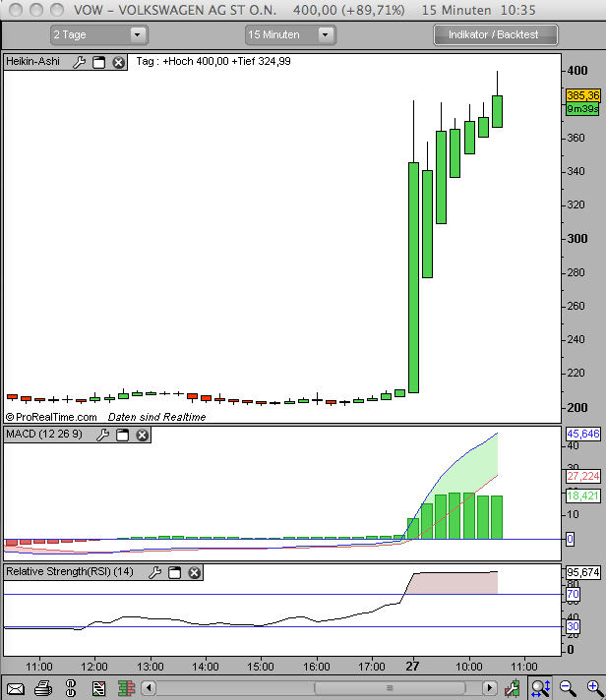Click the 9m39s countdown label
The image size is (606, 700).
(582, 109)
